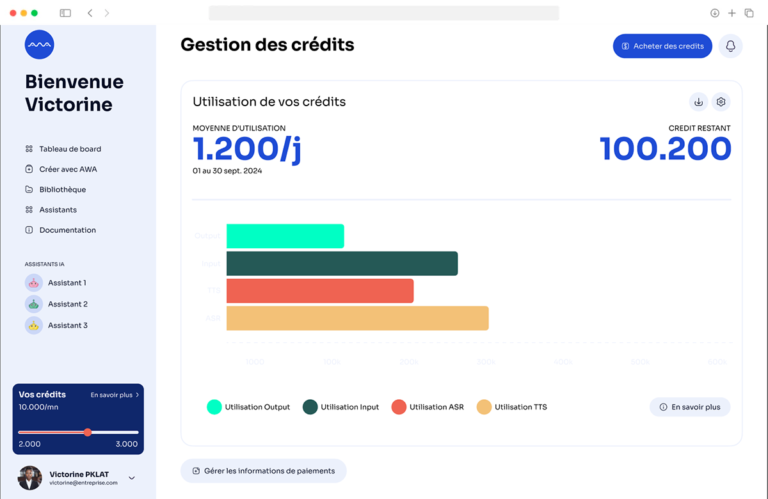Open the yellow Assistant 3 avatar
Viewport: 768px width, 499px height.
click(x=34, y=326)
